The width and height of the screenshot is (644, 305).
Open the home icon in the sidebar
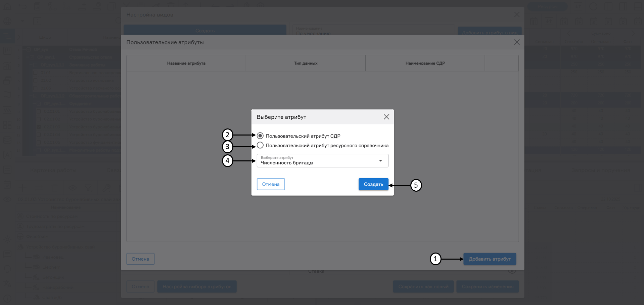[x=7, y=6]
